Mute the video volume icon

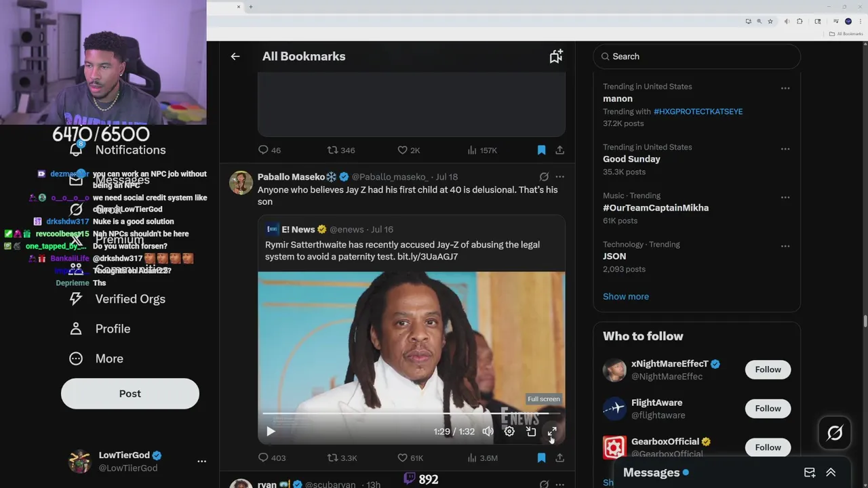click(488, 431)
